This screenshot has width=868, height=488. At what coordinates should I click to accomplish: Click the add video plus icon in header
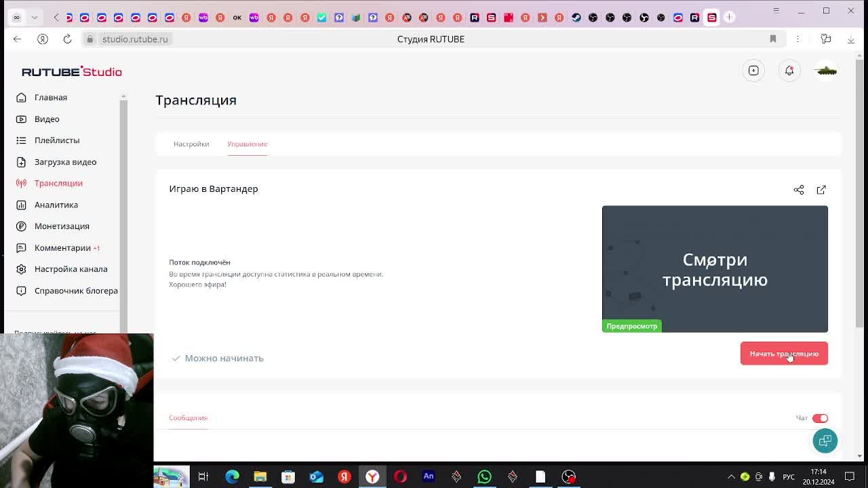753,70
